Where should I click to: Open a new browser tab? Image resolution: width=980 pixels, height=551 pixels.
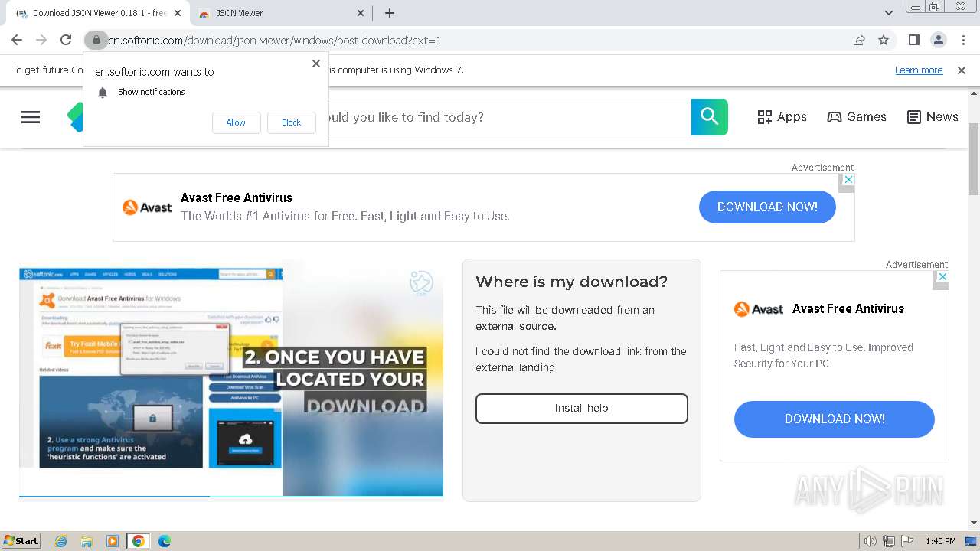[x=389, y=13]
